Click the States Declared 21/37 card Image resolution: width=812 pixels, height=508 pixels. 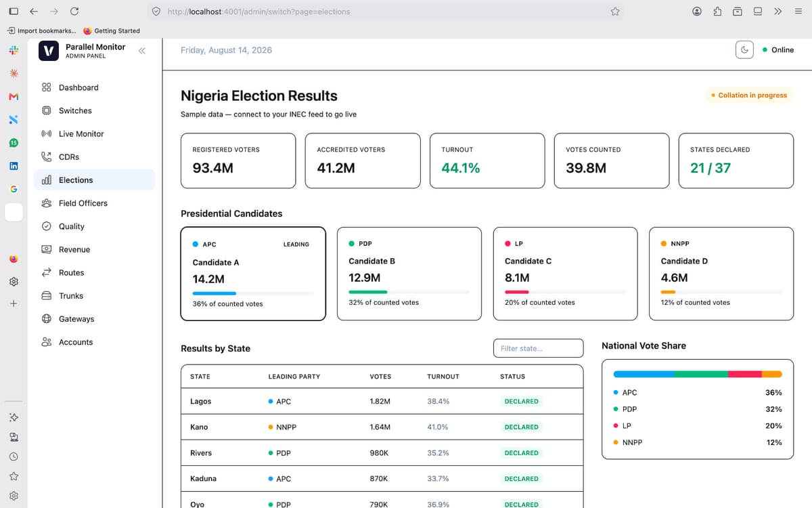pyautogui.click(x=736, y=161)
